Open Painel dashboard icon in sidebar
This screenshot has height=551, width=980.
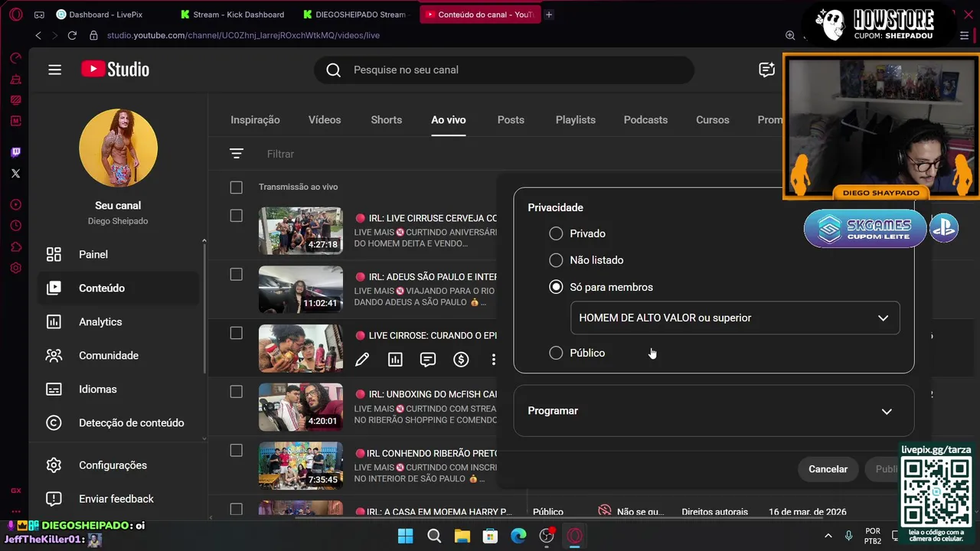[x=54, y=255]
